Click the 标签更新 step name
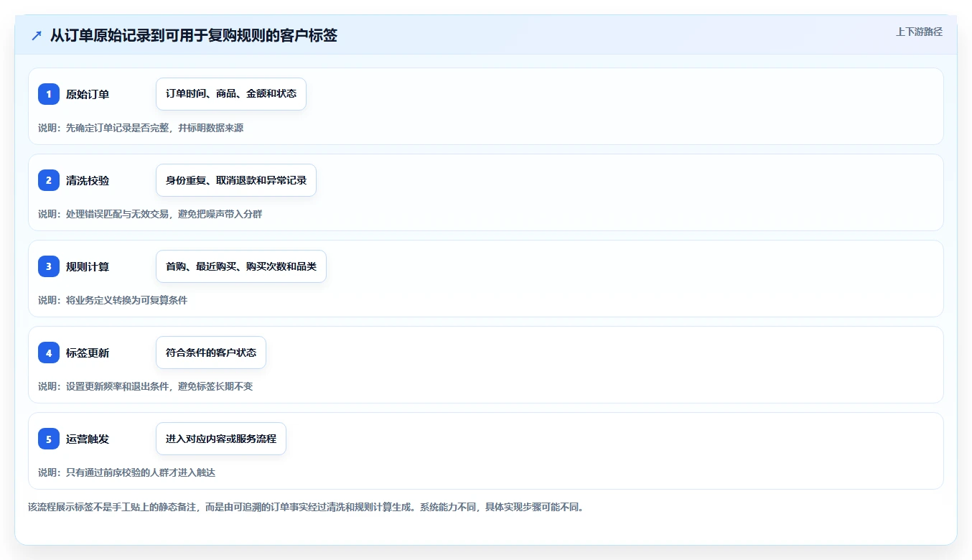This screenshot has width=972, height=560. [88, 353]
